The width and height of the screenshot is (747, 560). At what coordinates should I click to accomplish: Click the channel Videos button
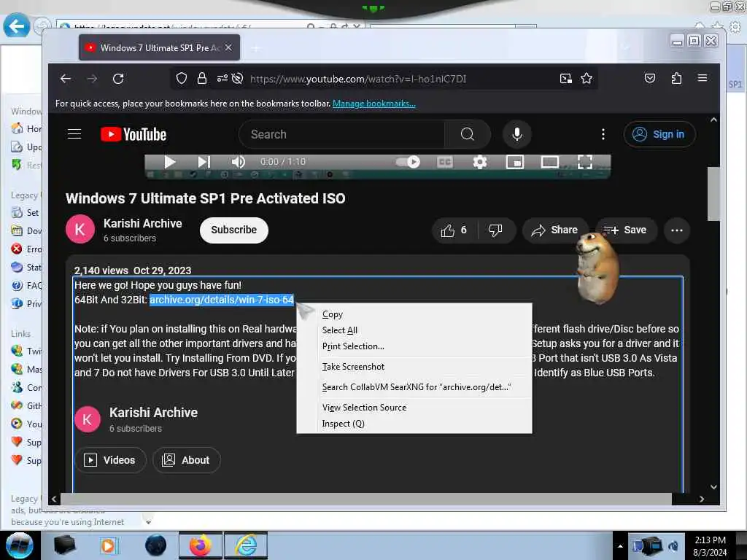111,460
